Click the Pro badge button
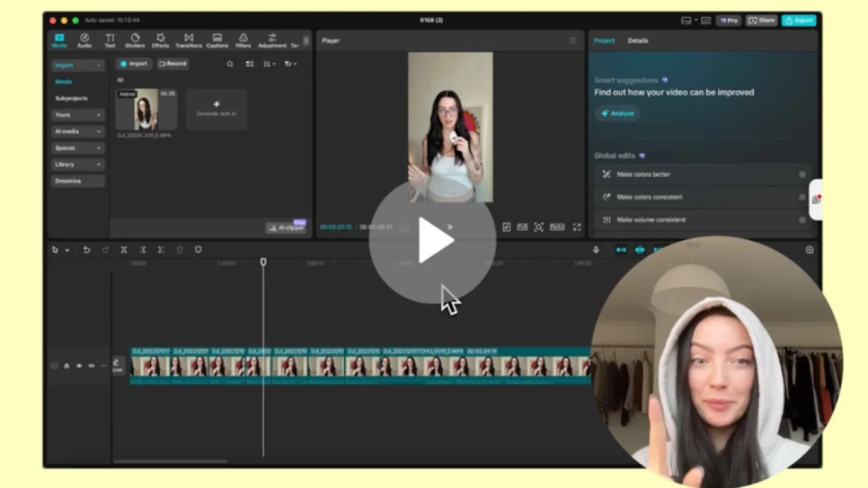 tap(729, 20)
